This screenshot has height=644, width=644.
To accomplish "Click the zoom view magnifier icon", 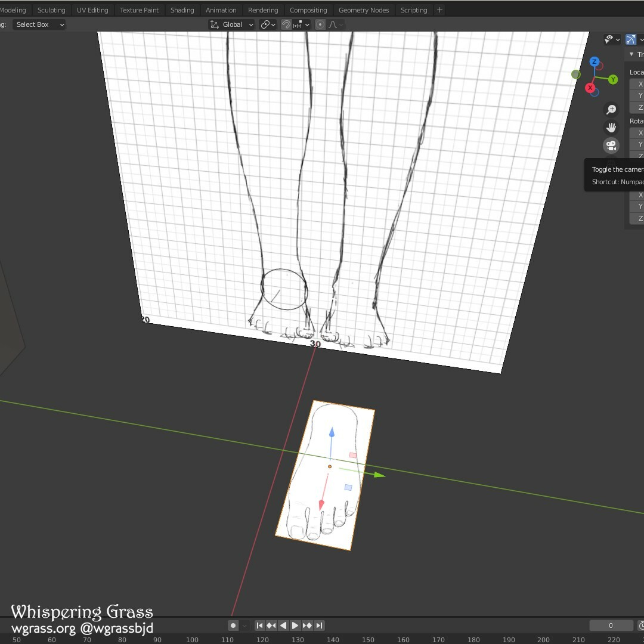I will click(x=611, y=109).
